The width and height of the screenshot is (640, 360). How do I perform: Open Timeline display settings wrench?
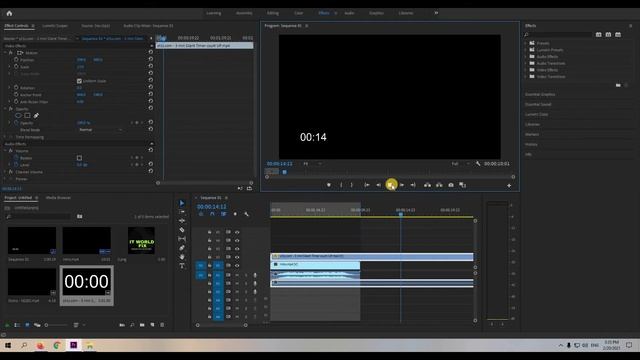pos(247,214)
